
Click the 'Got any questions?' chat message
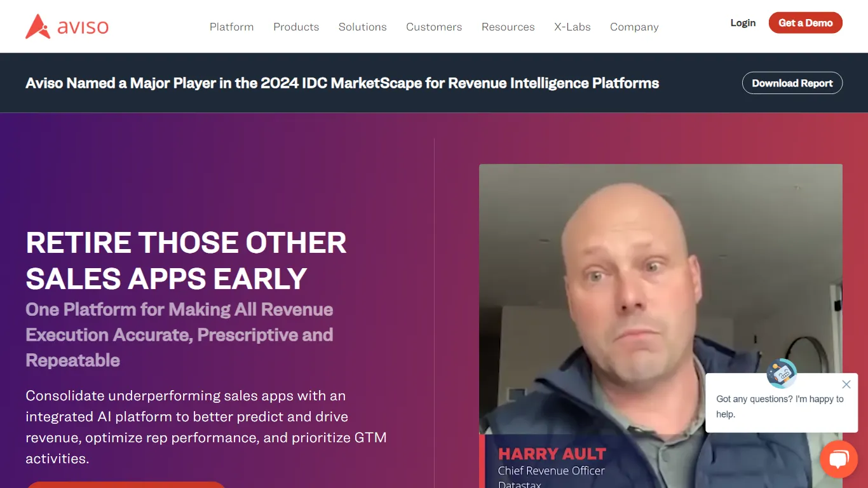(x=780, y=407)
